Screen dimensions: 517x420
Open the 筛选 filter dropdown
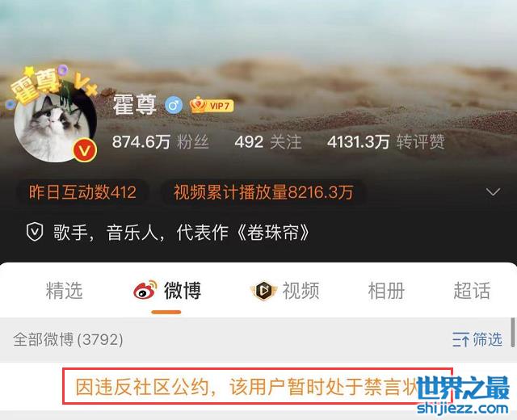pos(477,339)
